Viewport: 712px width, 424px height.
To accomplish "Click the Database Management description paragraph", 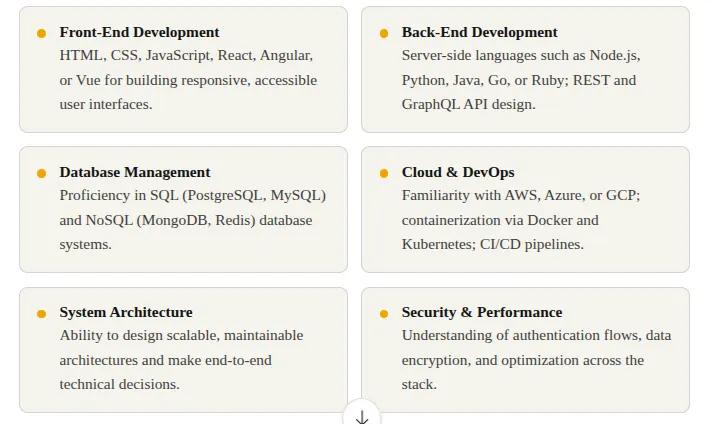I will click(x=192, y=220).
